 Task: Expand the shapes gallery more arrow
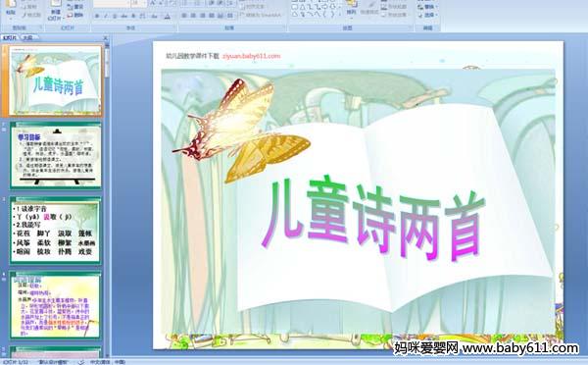[x=340, y=15]
